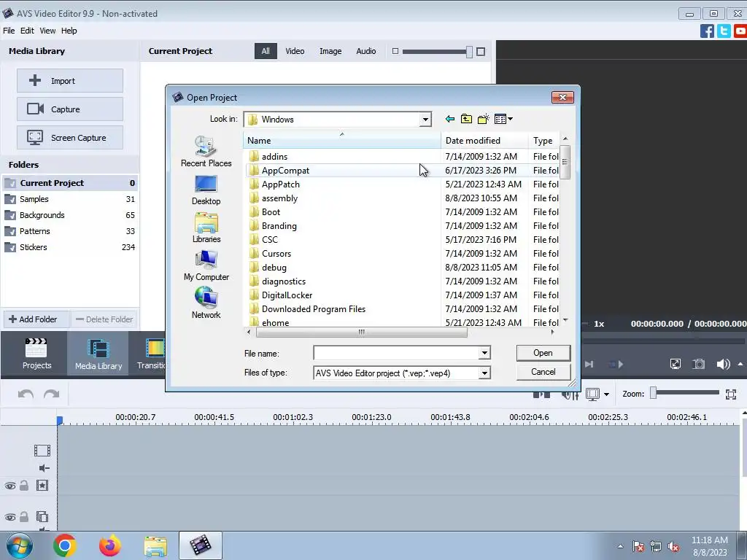Go back using the green arrow in Open Project
This screenshot has width=747, height=560.
click(x=449, y=119)
